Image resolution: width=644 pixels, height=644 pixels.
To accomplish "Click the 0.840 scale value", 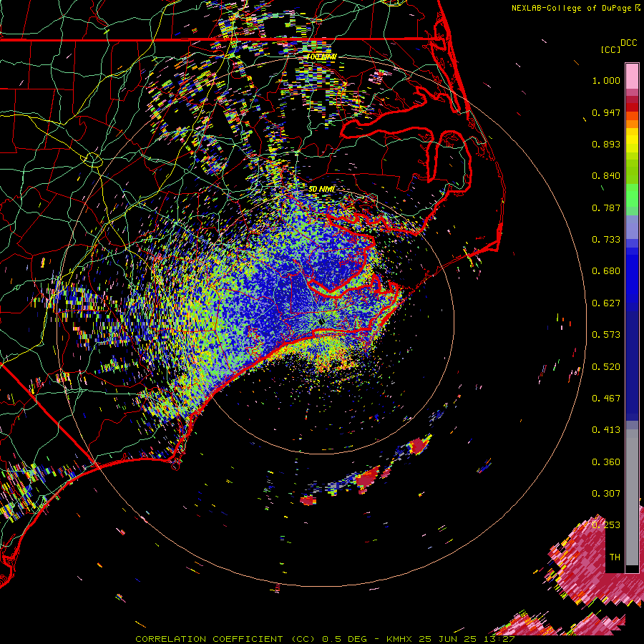I will click(606, 176).
